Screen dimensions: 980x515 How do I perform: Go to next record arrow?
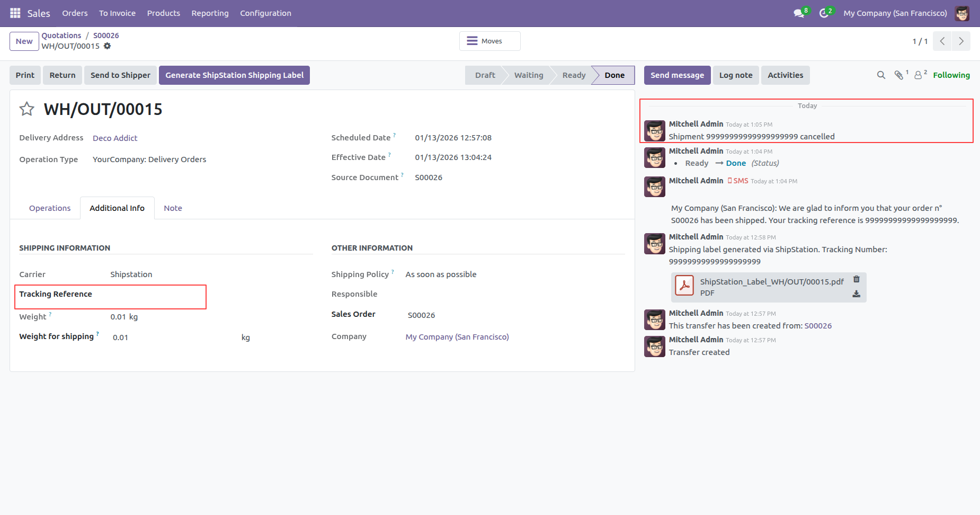pos(961,41)
